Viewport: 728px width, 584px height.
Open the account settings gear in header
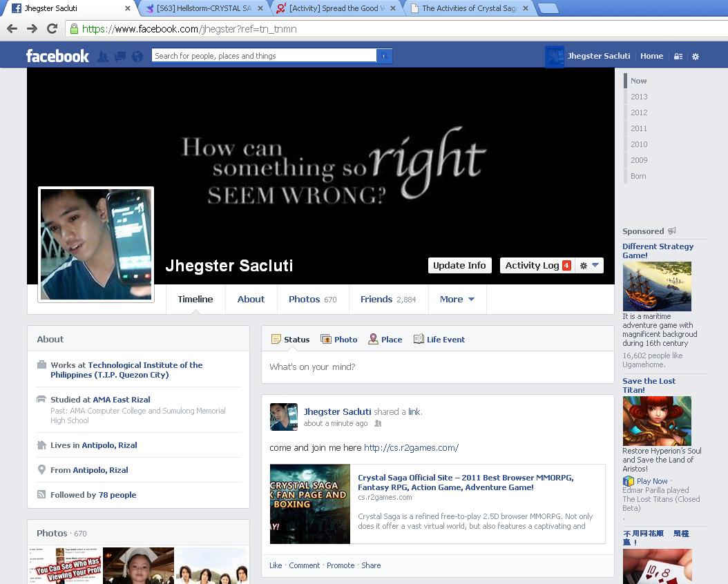tap(696, 57)
